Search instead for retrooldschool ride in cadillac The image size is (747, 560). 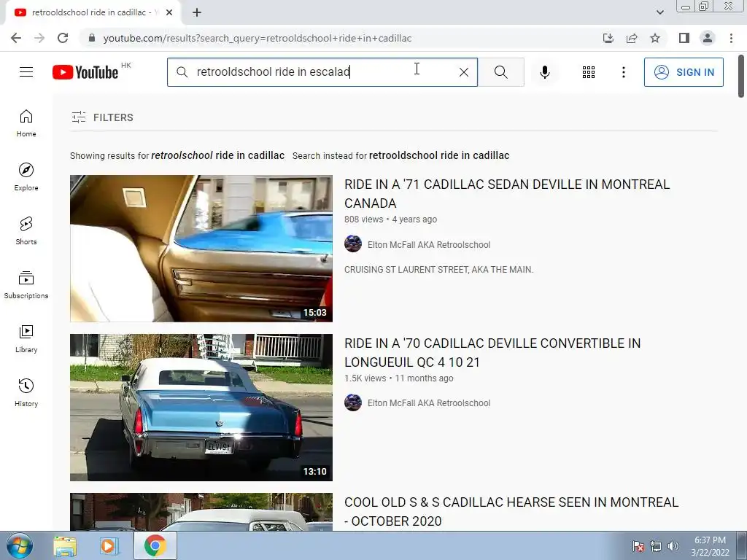point(439,155)
